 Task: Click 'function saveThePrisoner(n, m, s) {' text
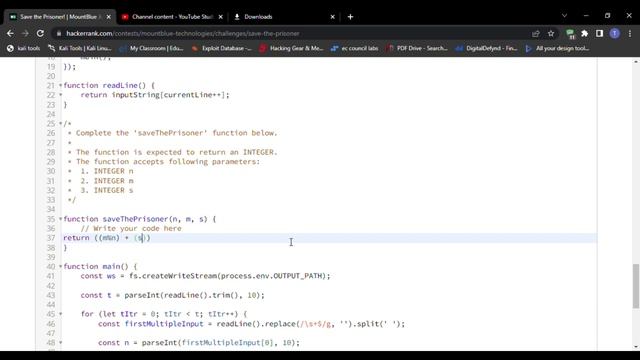click(x=140, y=219)
